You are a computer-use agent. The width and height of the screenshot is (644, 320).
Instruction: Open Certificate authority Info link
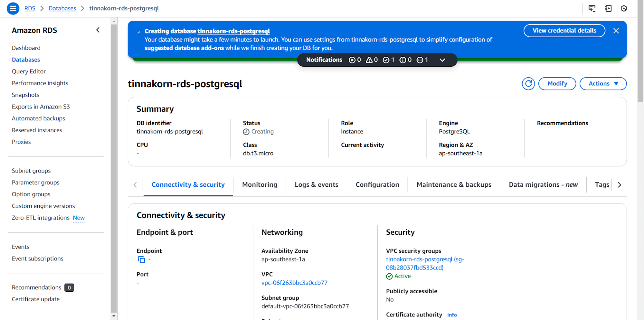(452, 315)
